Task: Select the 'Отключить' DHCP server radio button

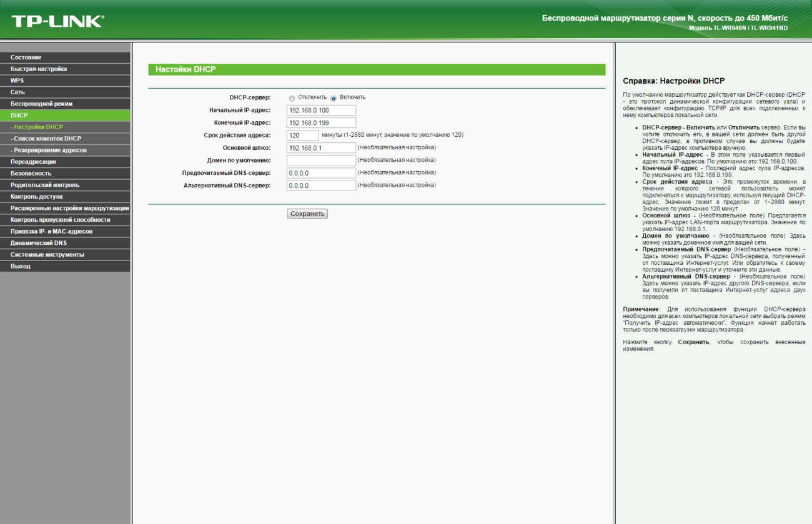Action: pyautogui.click(x=292, y=98)
